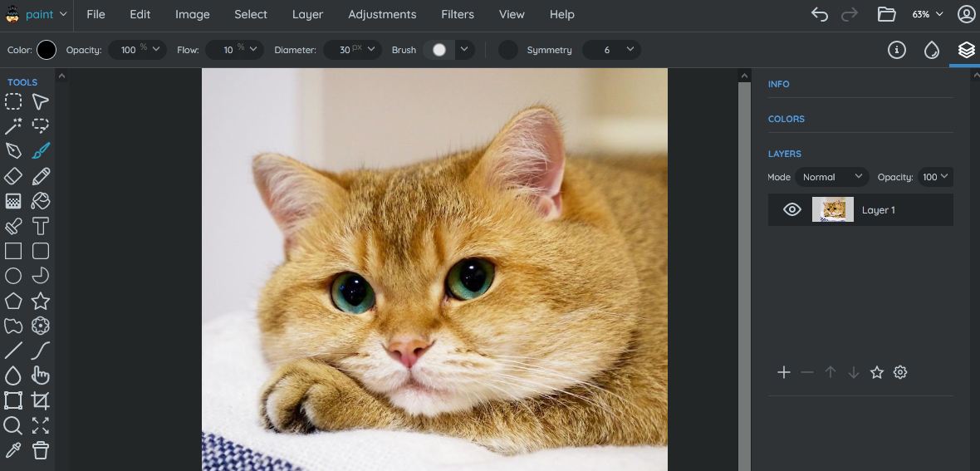Open the user account profile
Viewport: 980px width, 471px height.
(x=966, y=14)
